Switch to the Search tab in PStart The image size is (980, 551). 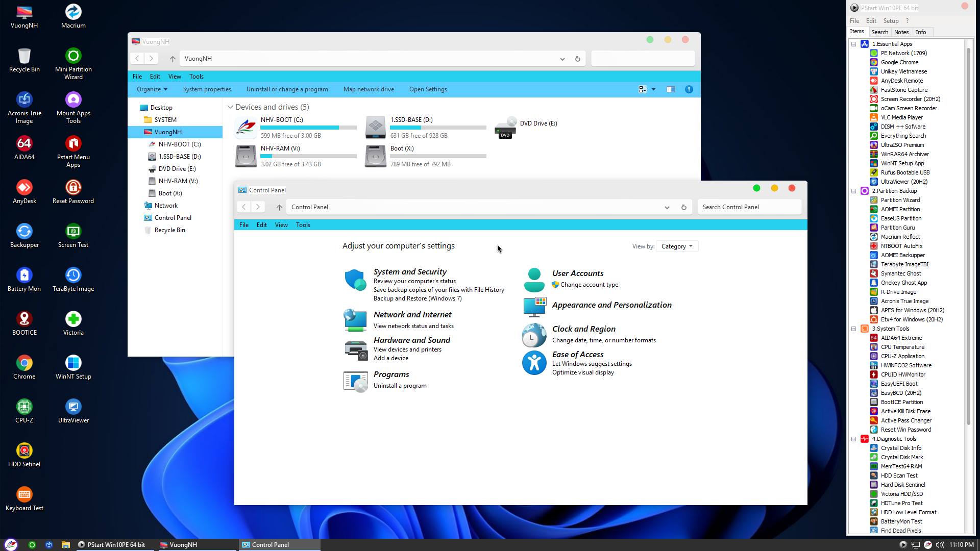879,32
